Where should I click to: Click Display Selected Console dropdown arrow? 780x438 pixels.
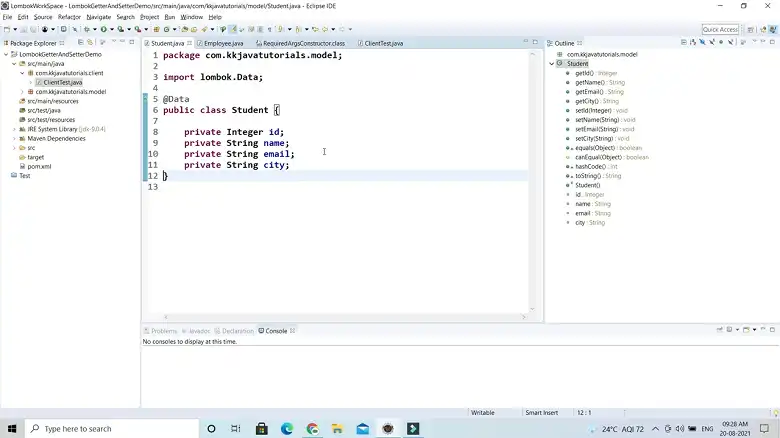point(737,329)
